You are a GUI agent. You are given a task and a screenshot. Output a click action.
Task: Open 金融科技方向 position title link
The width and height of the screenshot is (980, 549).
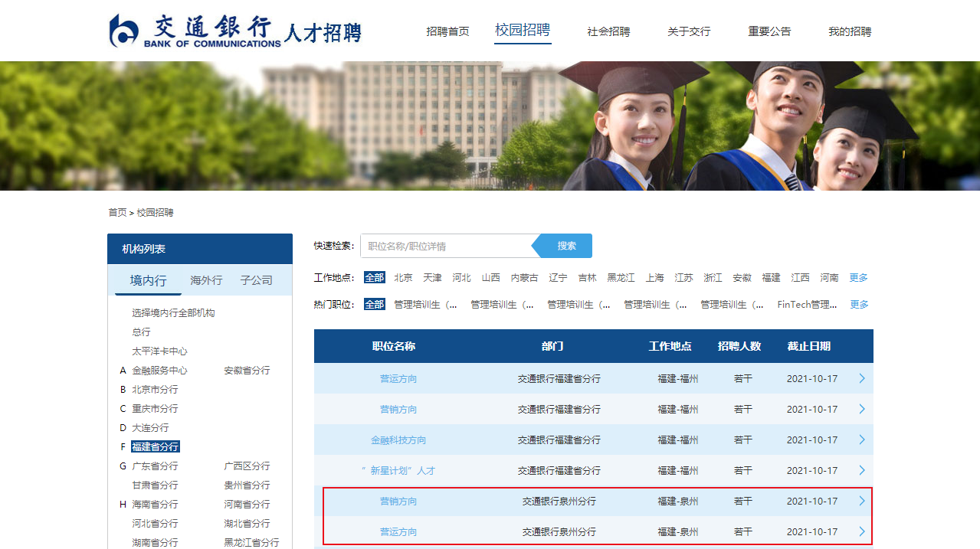point(398,440)
